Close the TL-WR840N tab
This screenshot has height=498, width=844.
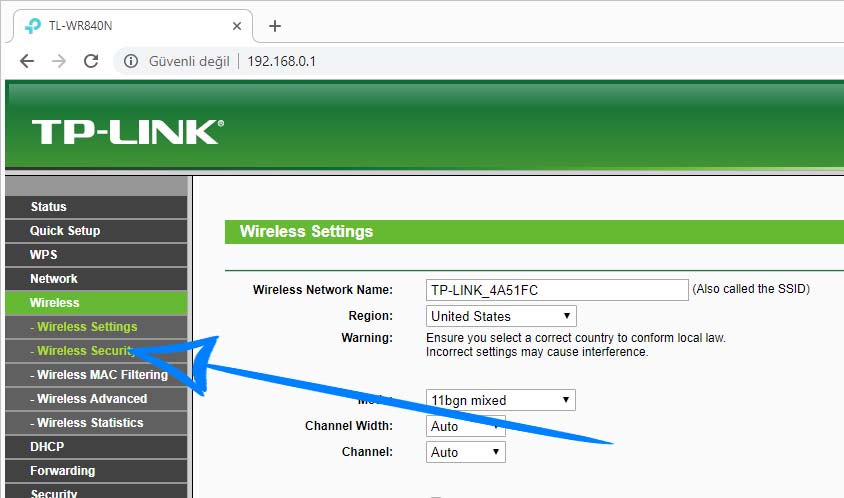tap(237, 26)
